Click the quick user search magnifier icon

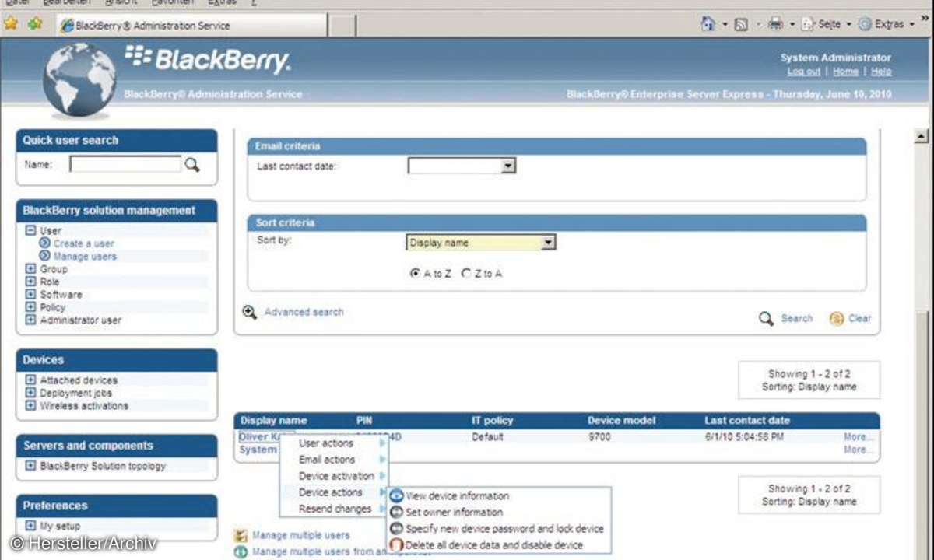191,164
